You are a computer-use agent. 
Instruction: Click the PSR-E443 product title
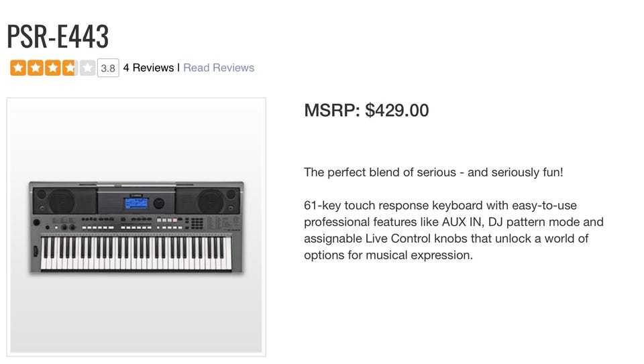(x=58, y=36)
